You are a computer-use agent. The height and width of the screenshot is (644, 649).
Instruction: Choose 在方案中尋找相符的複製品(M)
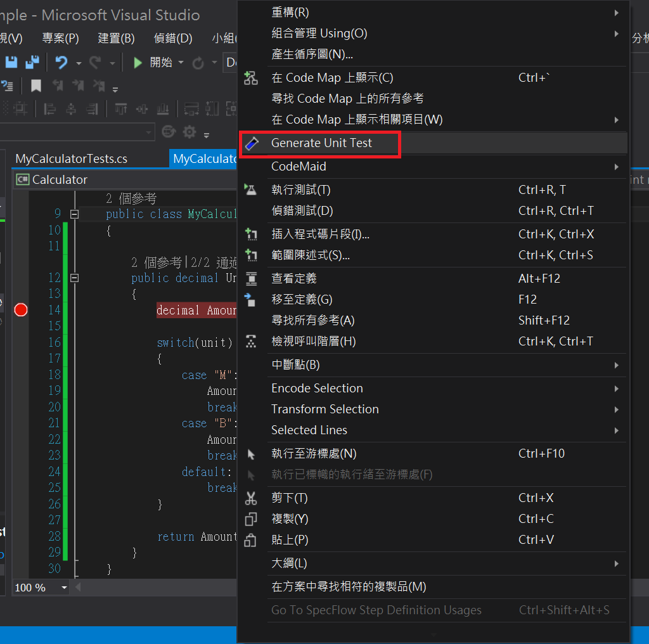(433, 587)
